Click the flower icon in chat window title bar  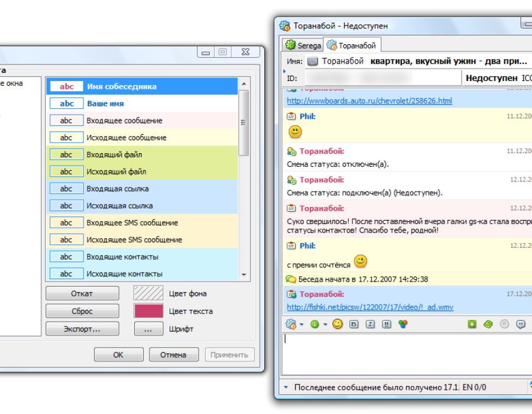pos(285,26)
